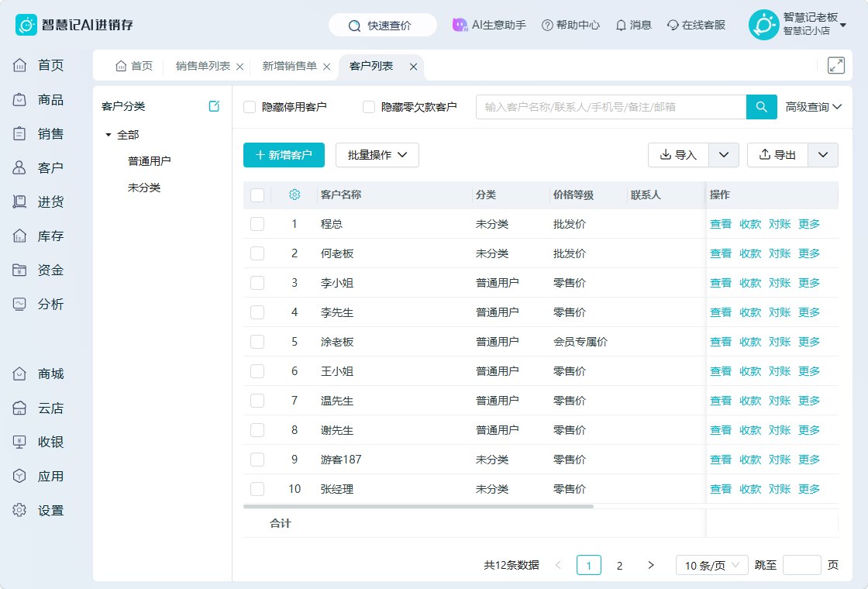868x589 pixels.
Task: Click the horizontal table scrollbar
Action: pos(418,506)
